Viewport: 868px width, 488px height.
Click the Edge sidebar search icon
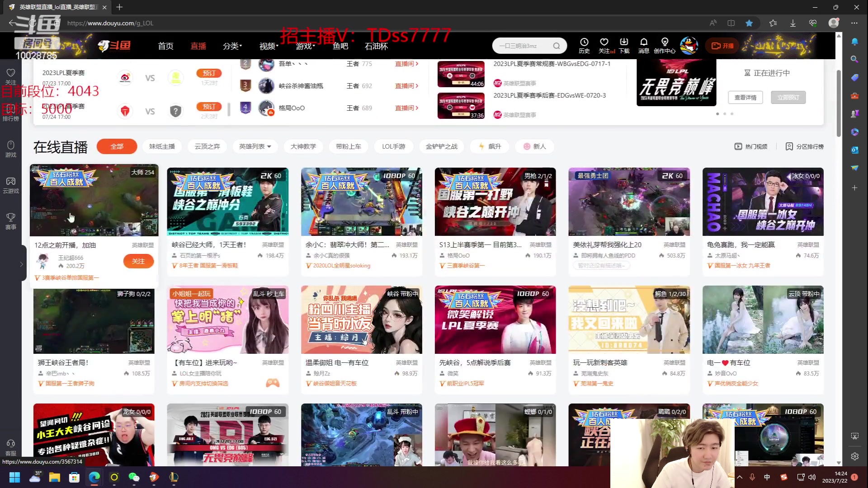(854, 59)
